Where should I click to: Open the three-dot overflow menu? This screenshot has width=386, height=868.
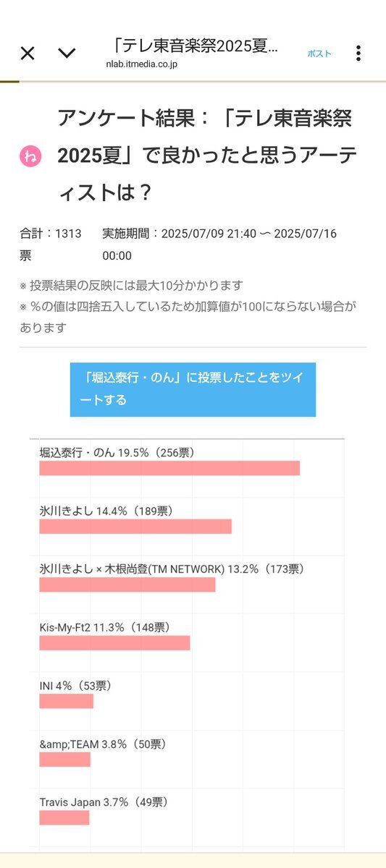pos(358,53)
